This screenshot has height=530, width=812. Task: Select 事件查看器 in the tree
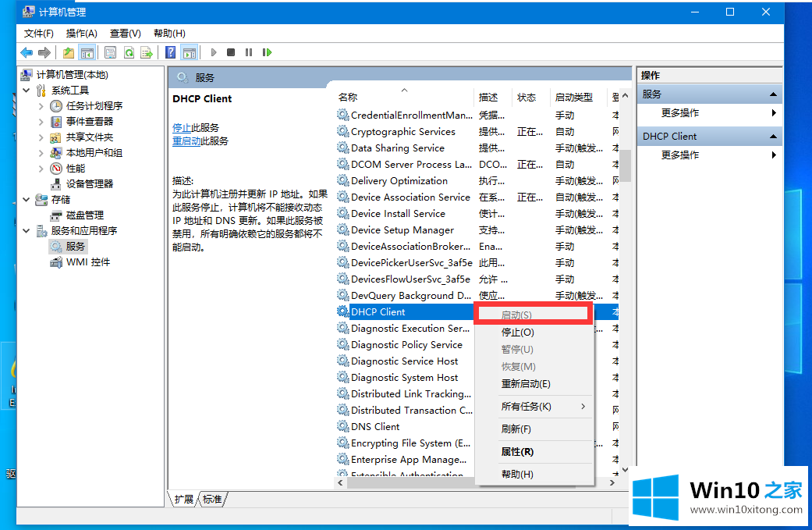90,121
